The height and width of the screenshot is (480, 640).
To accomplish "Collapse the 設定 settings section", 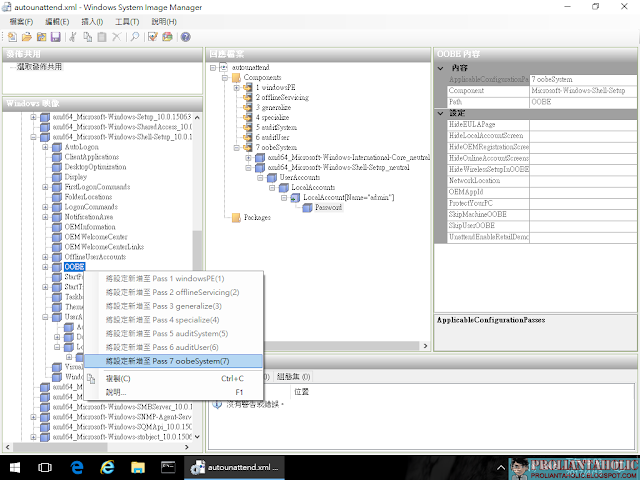I will coord(440,113).
